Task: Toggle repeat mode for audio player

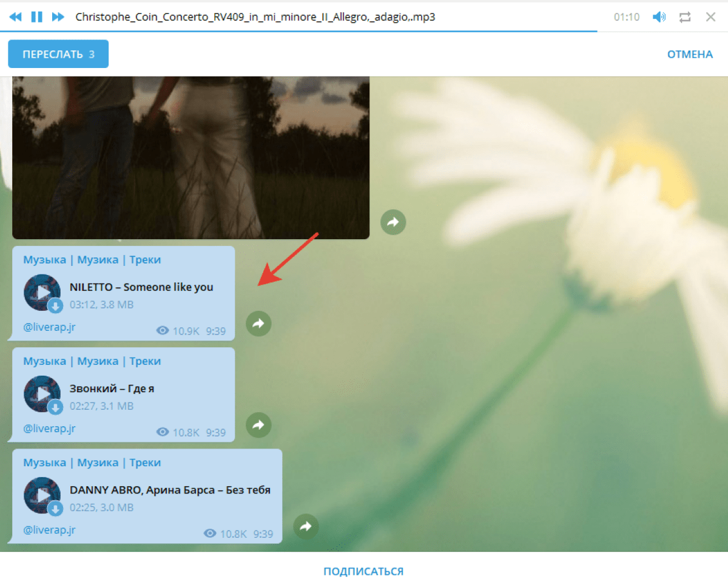Action: tap(685, 17)
